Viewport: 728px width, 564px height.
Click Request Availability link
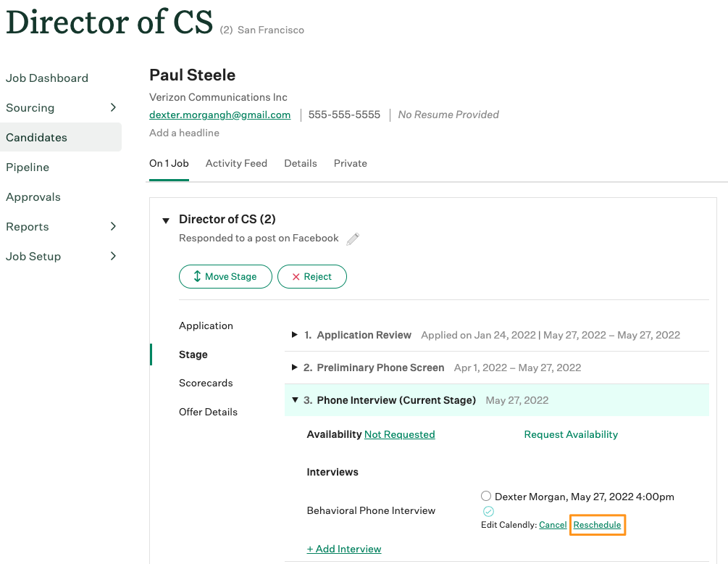(x=571, y=434)
